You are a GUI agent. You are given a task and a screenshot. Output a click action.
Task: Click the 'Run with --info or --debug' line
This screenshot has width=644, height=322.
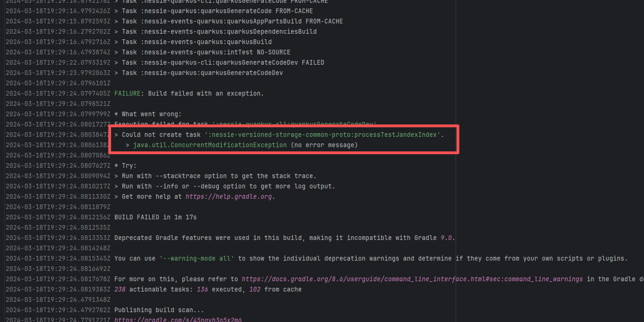[225, 187]
